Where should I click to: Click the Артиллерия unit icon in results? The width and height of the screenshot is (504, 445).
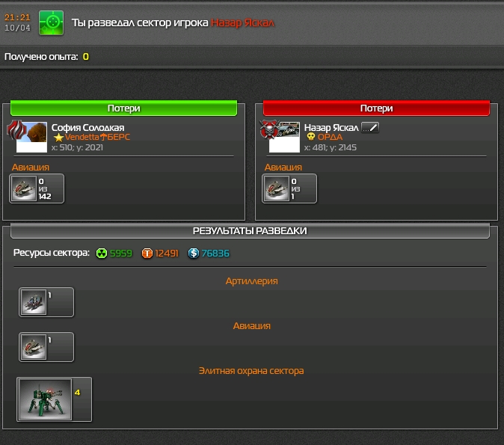[34, 302]
